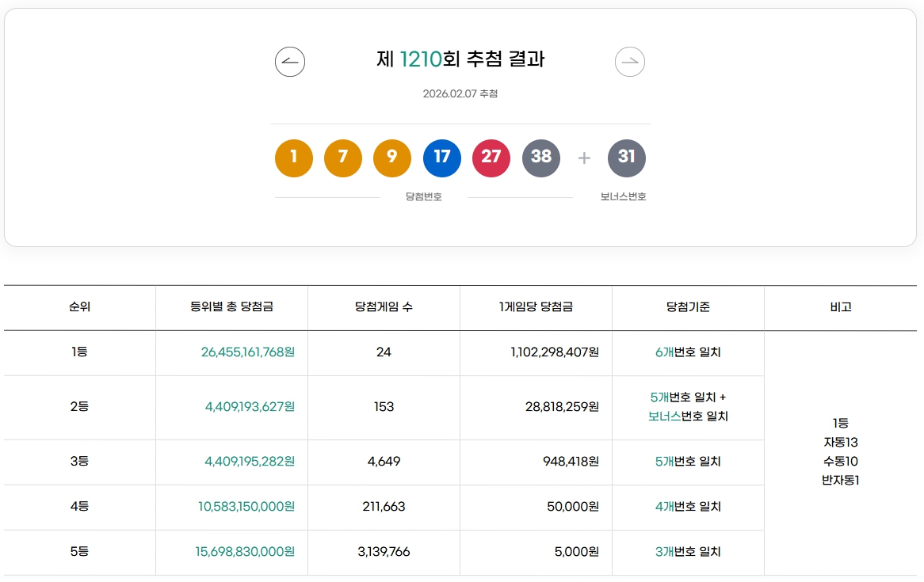This screenshot has height=582, width=924.
Task: Select the yellow ball number 9
Action: click(392, 158)
